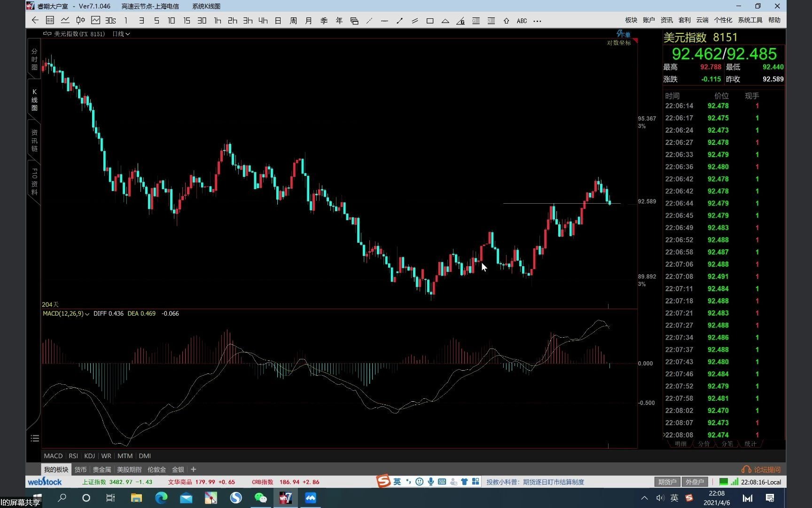Select the ABC text annotation tool
Viewport: 812px width, 508px height.
click(x=522, y=21)
